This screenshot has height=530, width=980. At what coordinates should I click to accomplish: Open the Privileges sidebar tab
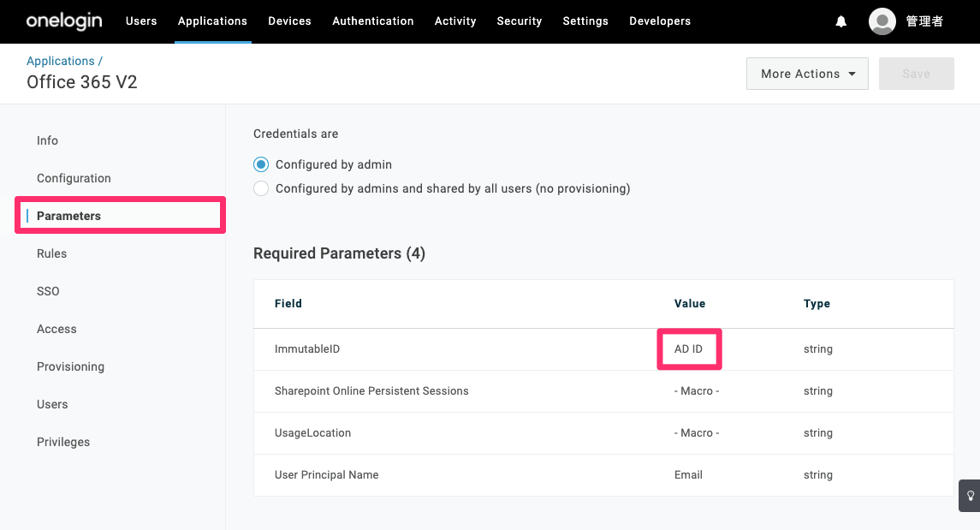(63, 442)
